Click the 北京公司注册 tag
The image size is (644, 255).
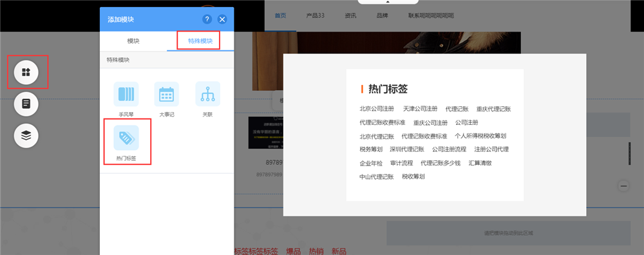tap(377, 109)
